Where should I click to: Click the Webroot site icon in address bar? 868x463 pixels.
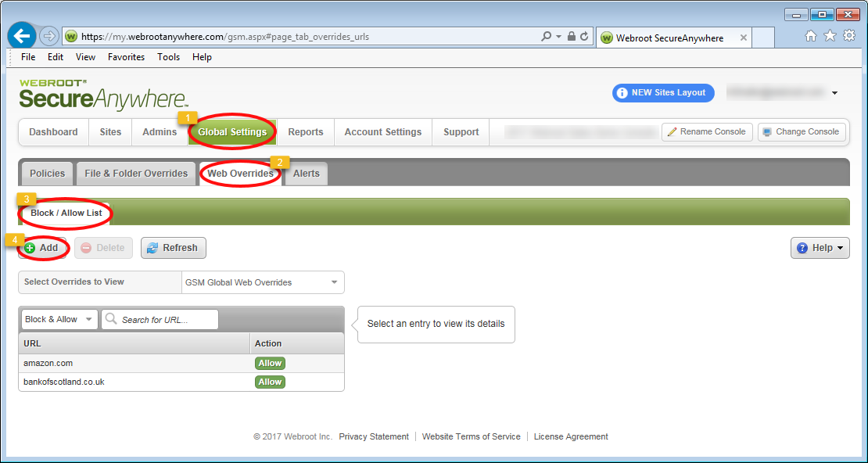point(71,37)
